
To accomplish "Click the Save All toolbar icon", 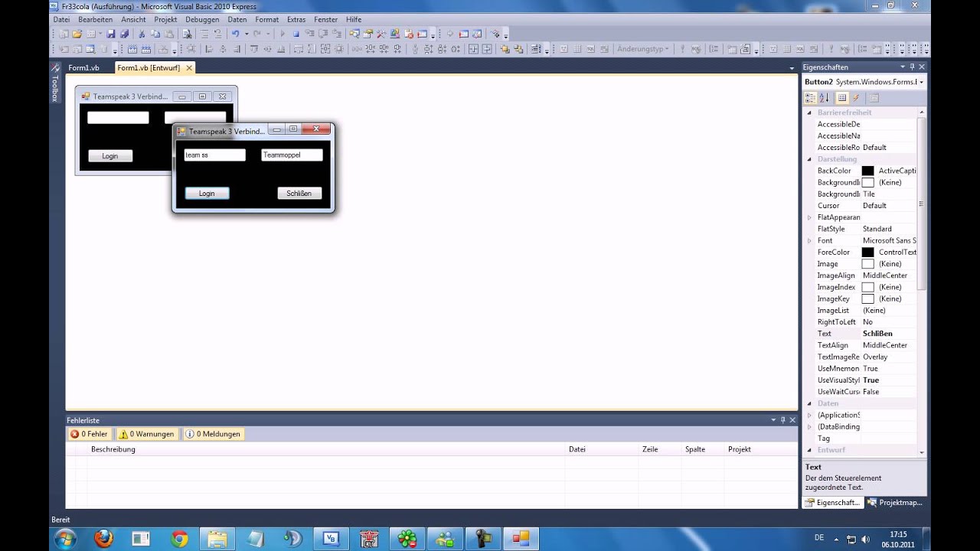I will tap(124, 34).
